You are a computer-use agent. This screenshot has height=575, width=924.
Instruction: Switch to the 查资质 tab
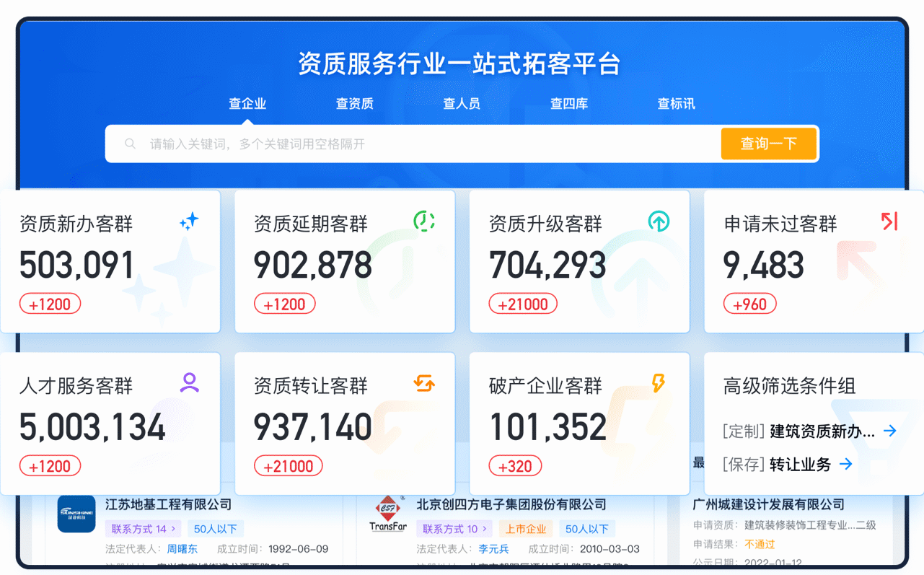coord(354,104)
